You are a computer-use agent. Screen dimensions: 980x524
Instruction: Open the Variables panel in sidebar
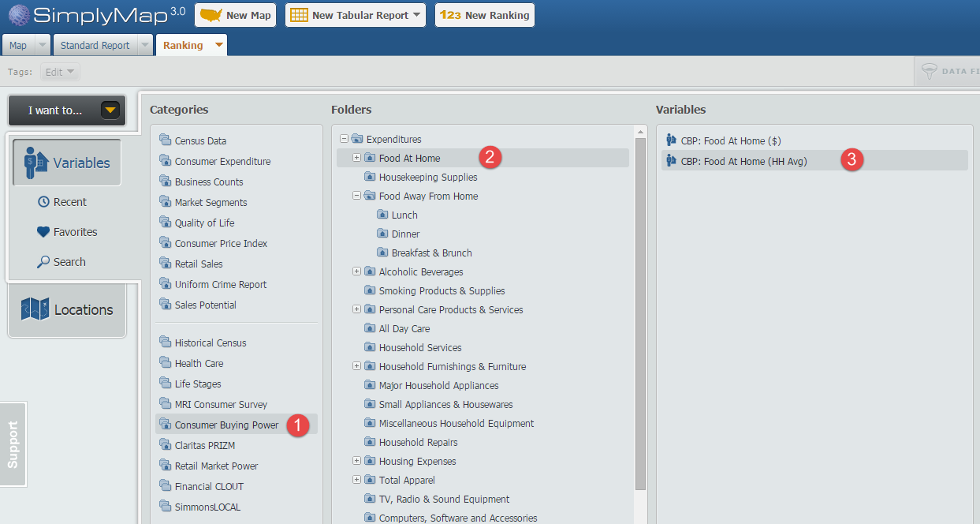tap(67, 163)
